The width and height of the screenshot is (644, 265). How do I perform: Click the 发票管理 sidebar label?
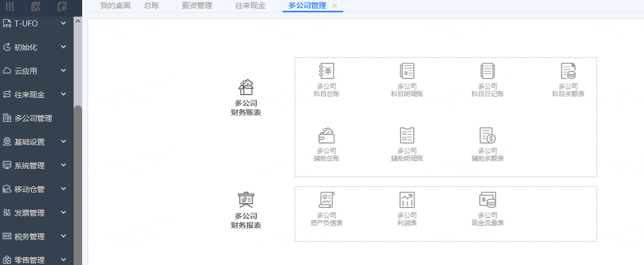coord(30,213)
